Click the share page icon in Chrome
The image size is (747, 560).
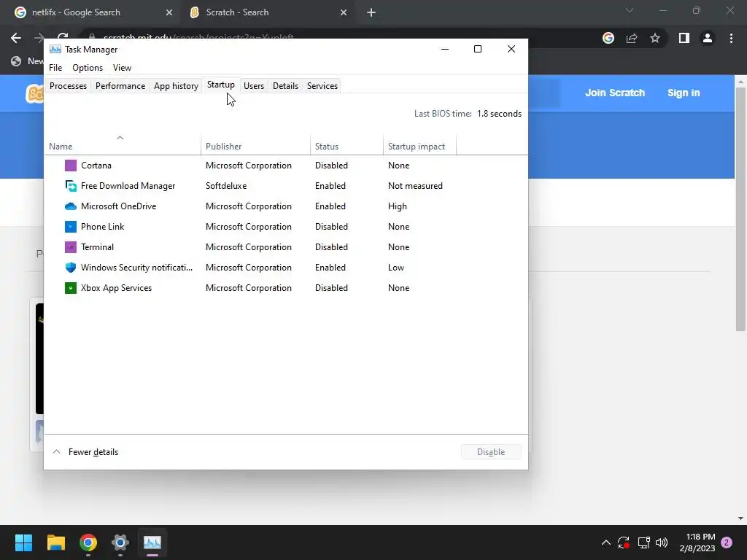pyautogui.click(x=632, y=38)
